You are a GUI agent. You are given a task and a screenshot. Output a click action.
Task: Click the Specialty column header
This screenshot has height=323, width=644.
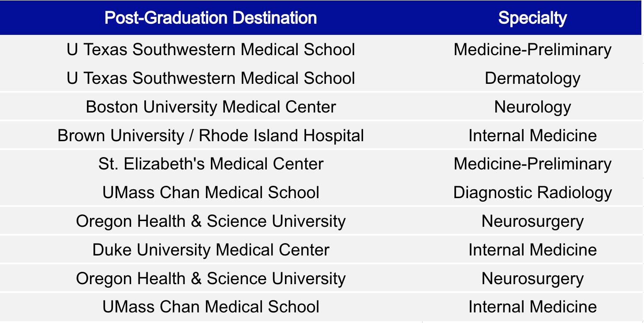[532, 18]
